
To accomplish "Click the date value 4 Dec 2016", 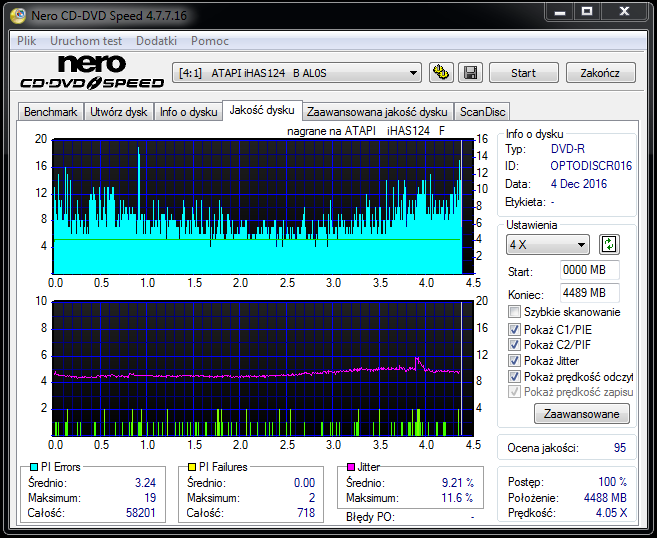I will pos(579,184).
